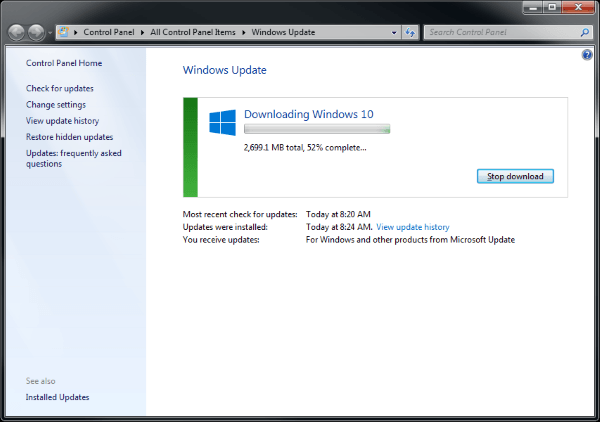
Task: Click Check for updates in sidebar
Action: [x=60, y=88]
